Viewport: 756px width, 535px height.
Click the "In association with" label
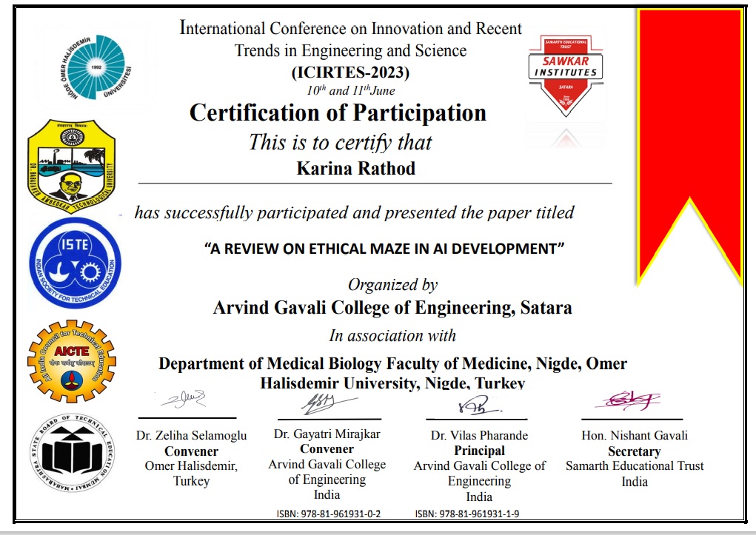pos(392,335)
